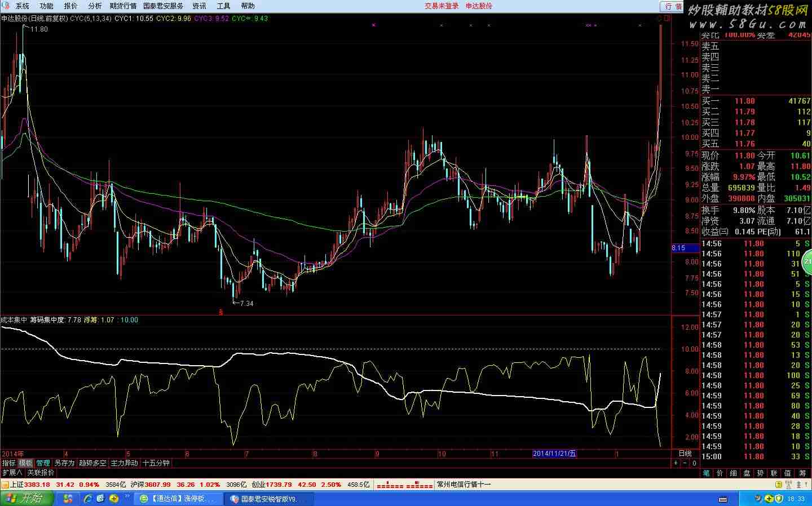Screen dimensions: 812x506
Task: Click the Windows 开始 Start button
Action: 26,499
